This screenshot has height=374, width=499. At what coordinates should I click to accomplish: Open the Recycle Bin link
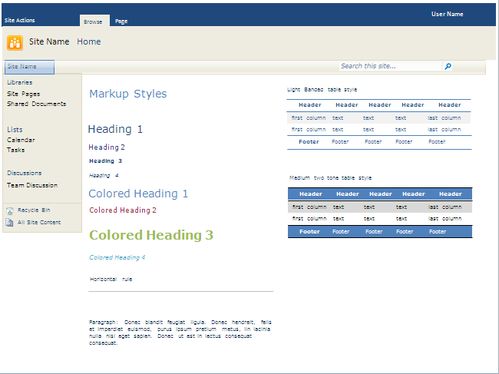34,210
